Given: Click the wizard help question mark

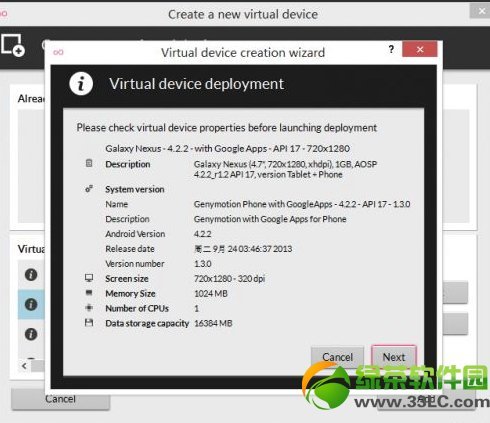Looking at the screenshot, I should point(391,50).
